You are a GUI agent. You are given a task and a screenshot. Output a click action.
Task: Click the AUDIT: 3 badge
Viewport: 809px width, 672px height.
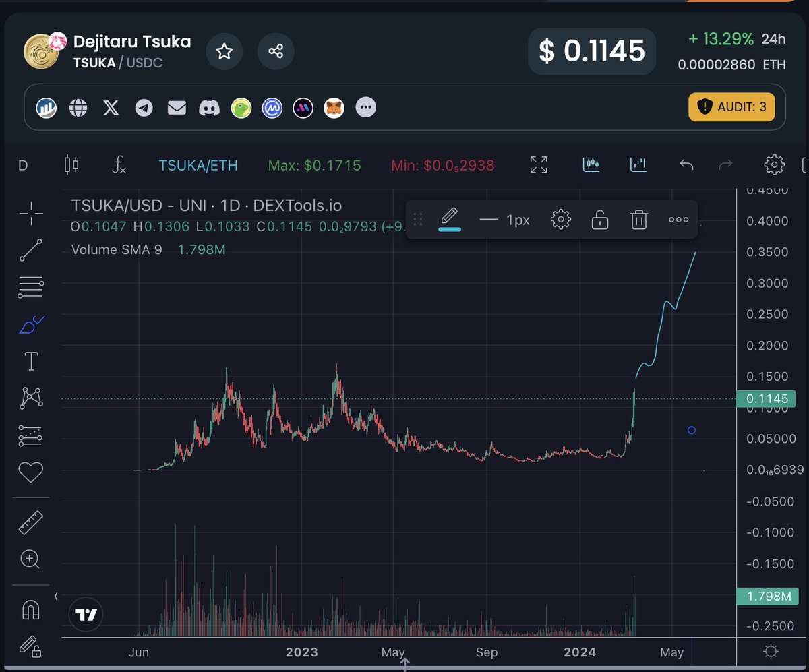731,106
